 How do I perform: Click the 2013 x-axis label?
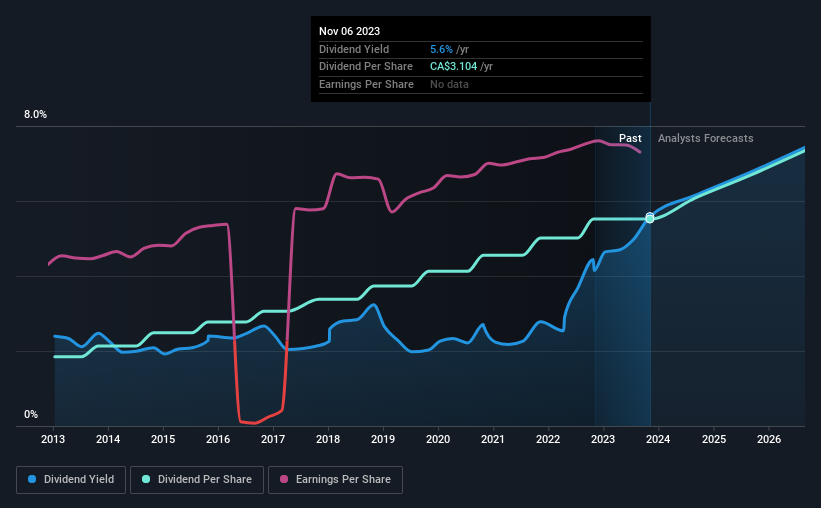pyautogui.click(x=53, y=439)
